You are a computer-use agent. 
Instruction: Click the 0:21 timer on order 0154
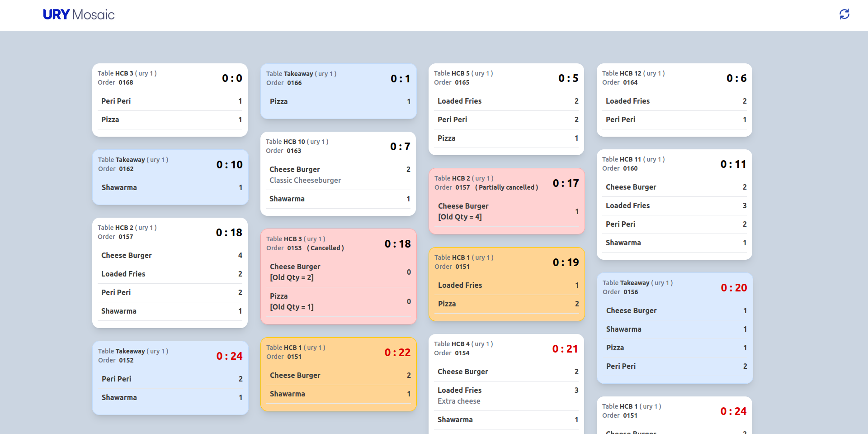(565, 349)
